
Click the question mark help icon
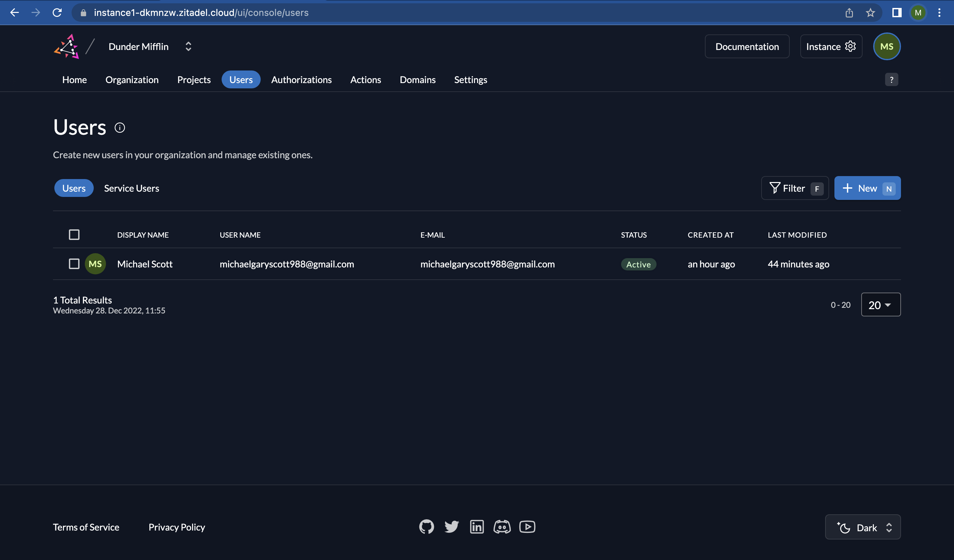point(891,80)
